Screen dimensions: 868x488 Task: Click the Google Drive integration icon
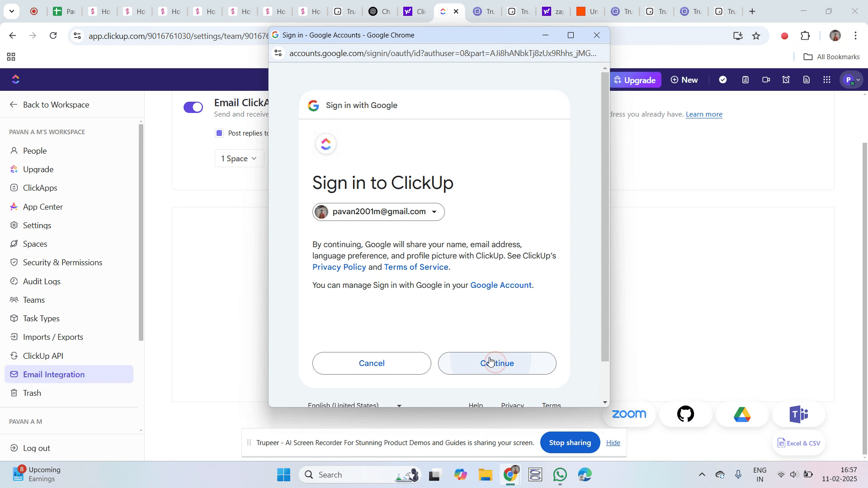(742, 414)
